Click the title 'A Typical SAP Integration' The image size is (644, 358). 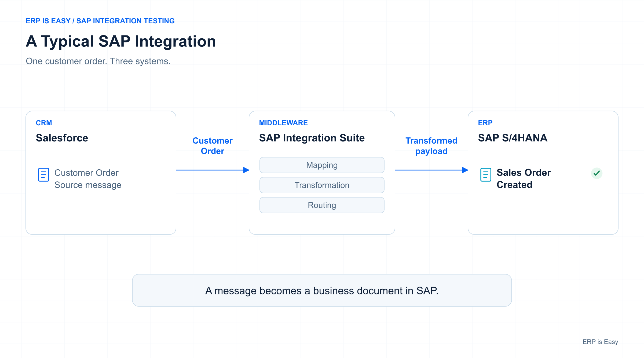coord(121,41)
